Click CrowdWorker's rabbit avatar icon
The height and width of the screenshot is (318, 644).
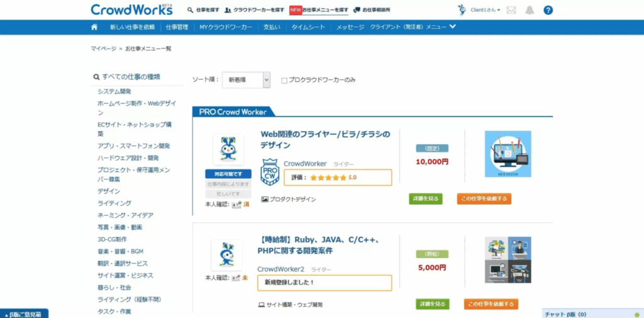tap(228, 149)
